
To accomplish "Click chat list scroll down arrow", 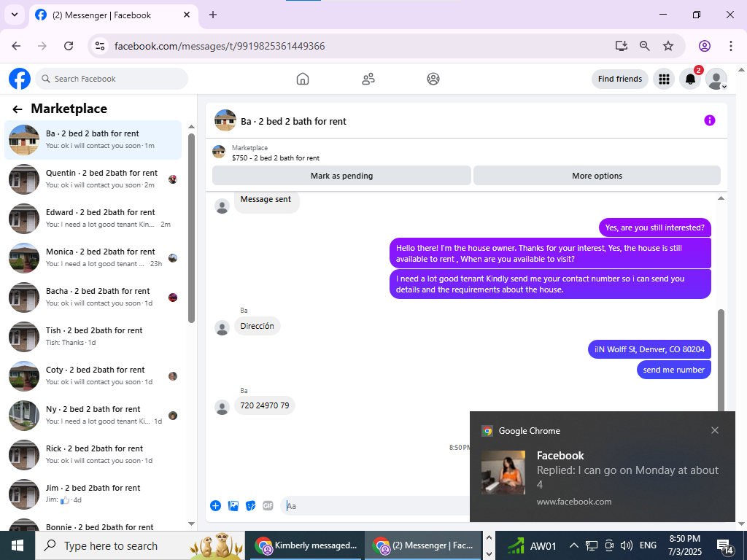I will [x=191, y=524].
